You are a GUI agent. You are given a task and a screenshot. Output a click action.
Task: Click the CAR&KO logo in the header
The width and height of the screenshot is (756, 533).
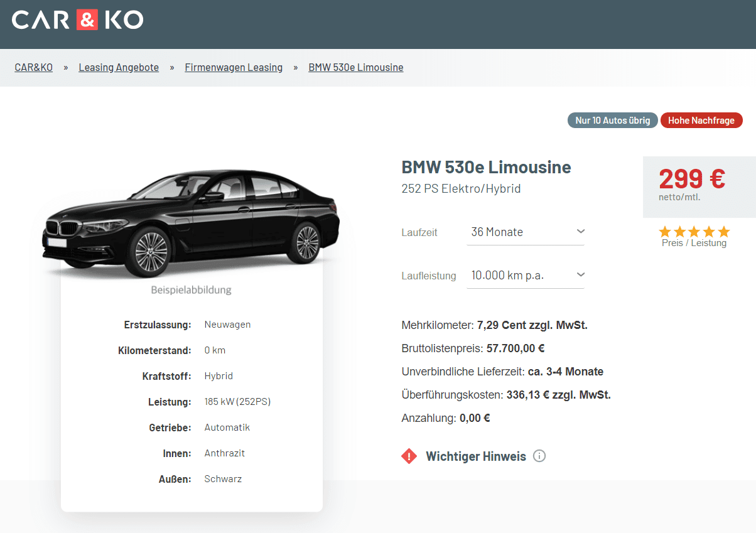click(x=77, y=19)
